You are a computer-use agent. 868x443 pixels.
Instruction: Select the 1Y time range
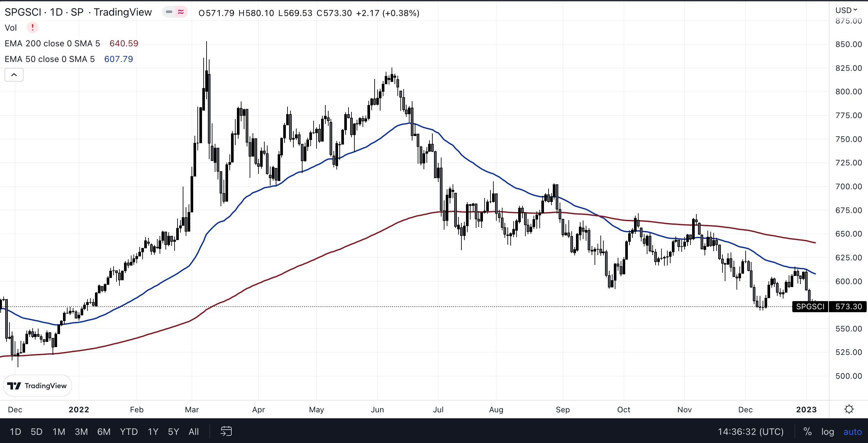[153, 432]
